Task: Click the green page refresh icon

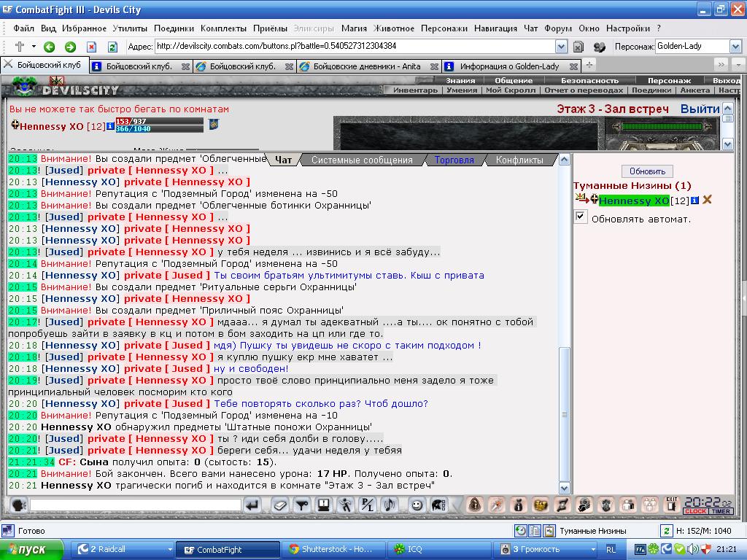Action: tap(112, 47)
